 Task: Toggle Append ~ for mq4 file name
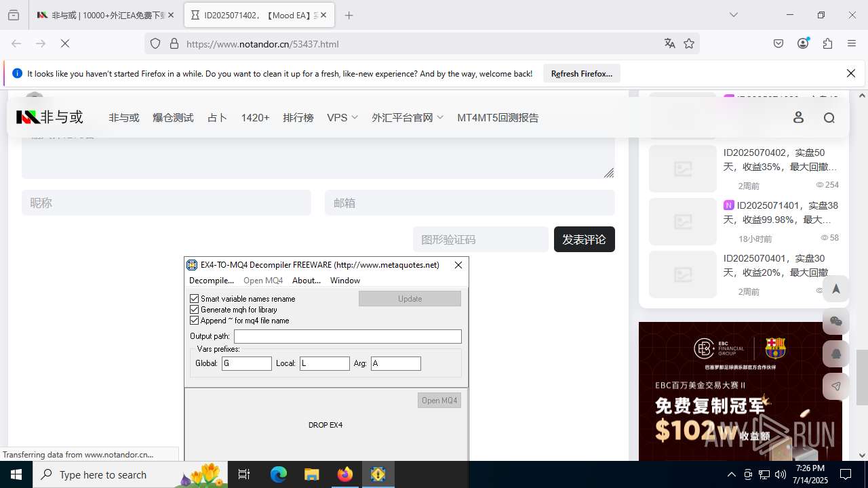click(195, 320)
